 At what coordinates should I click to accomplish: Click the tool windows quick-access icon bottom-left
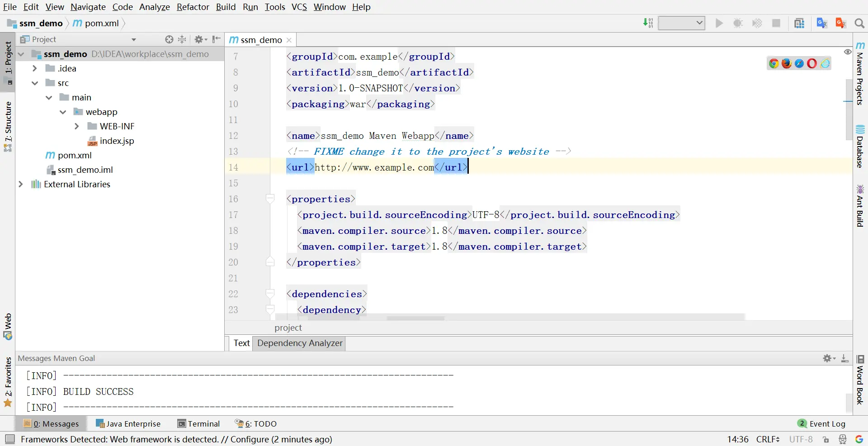point(9,439)
